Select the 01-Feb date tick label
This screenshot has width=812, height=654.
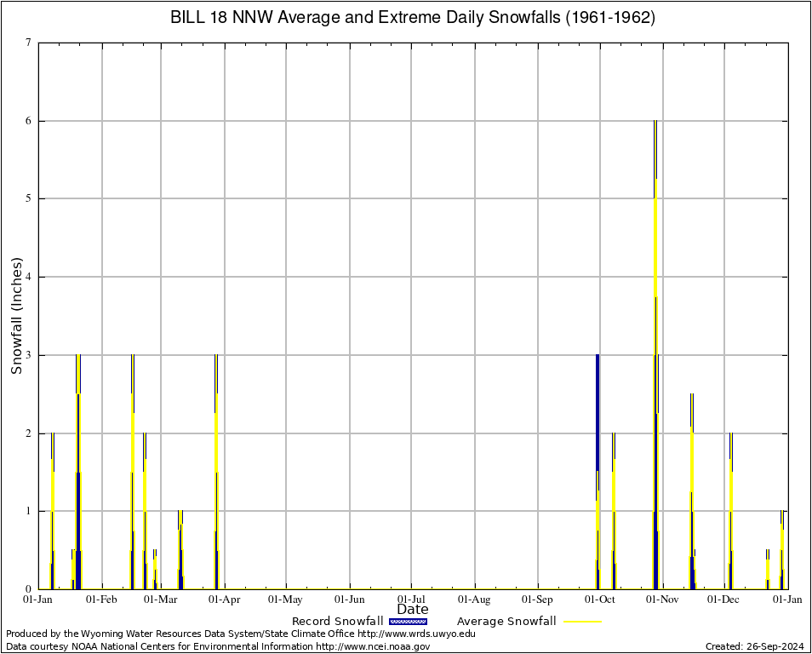coord(101,600)
